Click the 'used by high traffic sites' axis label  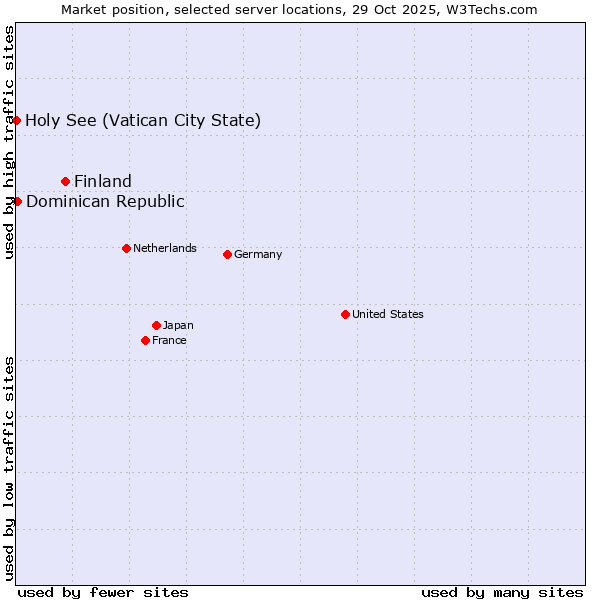[9, 142]
